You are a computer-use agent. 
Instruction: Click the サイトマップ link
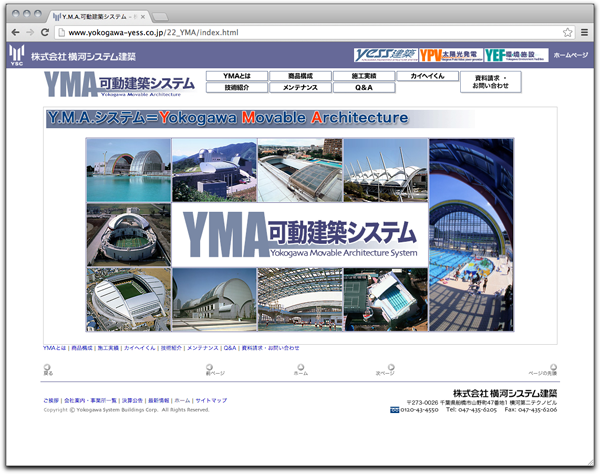(211, 401)
